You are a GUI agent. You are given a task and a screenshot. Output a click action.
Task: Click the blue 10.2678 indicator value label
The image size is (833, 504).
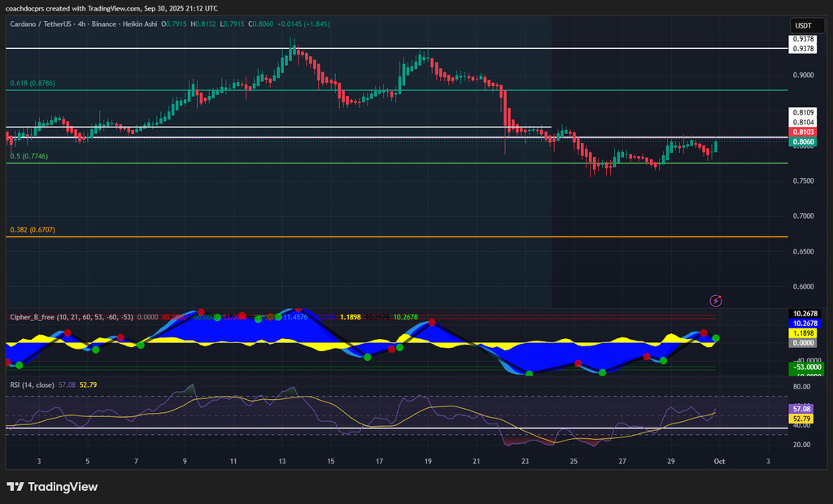pos(803,323)
